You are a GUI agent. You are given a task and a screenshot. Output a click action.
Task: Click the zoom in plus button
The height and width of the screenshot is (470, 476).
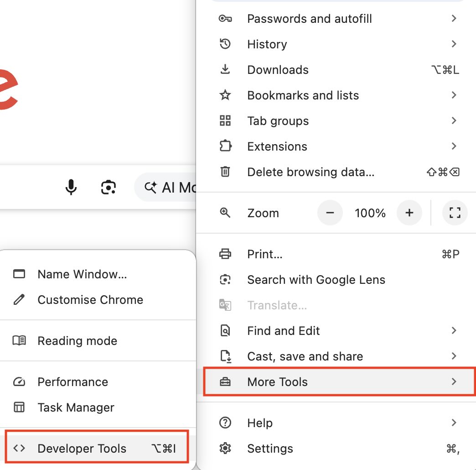click(x=409, y=213)
